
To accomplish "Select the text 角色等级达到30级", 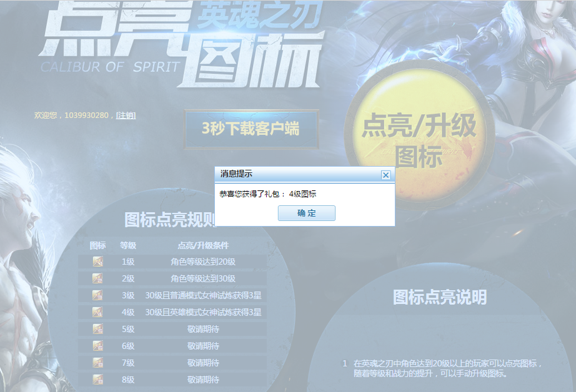I will pos(203,278).
